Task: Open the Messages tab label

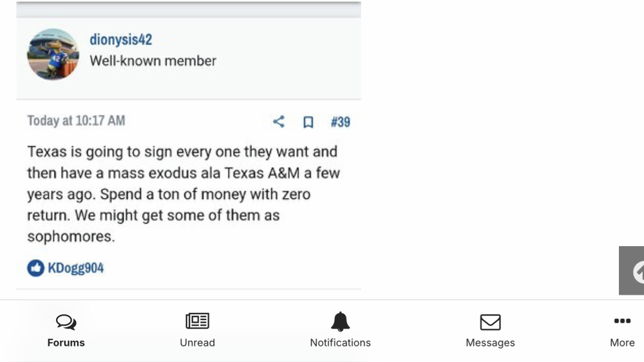Action: click(490, 343)
